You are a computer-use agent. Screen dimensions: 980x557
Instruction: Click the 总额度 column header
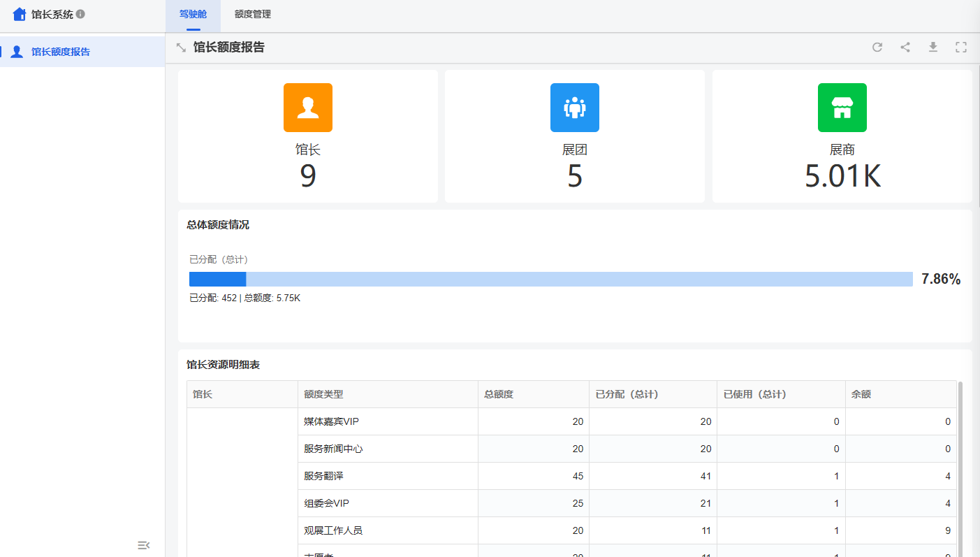pyautogui.click(x=499, y=394)
